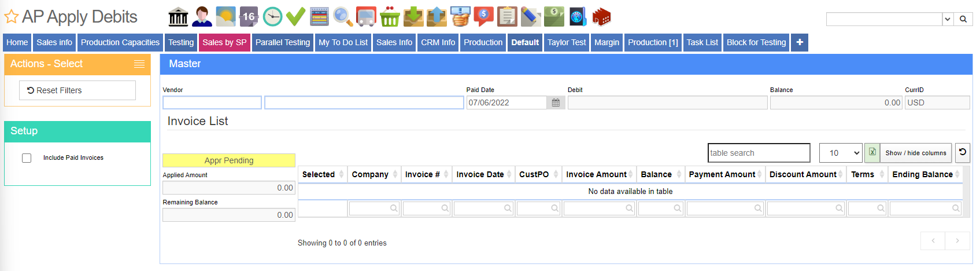
Task: Select the My To Do List tab
Action: [x=343, y=42]
